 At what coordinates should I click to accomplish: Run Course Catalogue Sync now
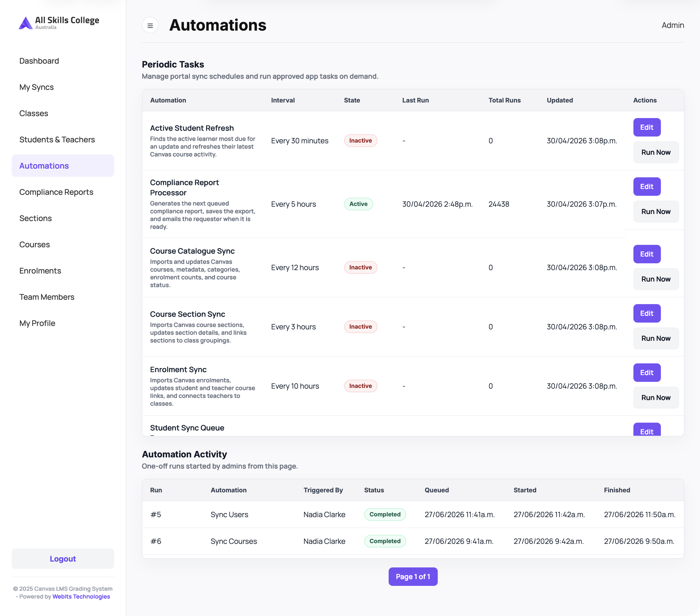pyautogui.click(x=656, y=279)
